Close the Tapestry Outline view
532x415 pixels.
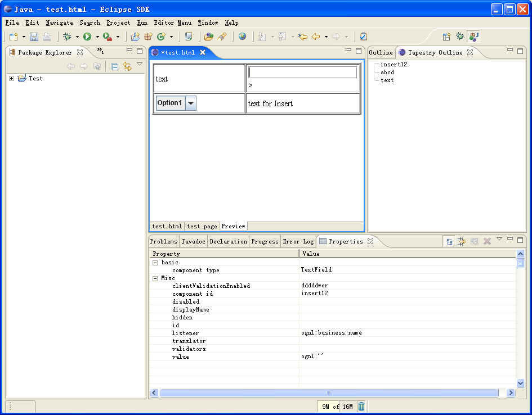[x=470, y=52]
